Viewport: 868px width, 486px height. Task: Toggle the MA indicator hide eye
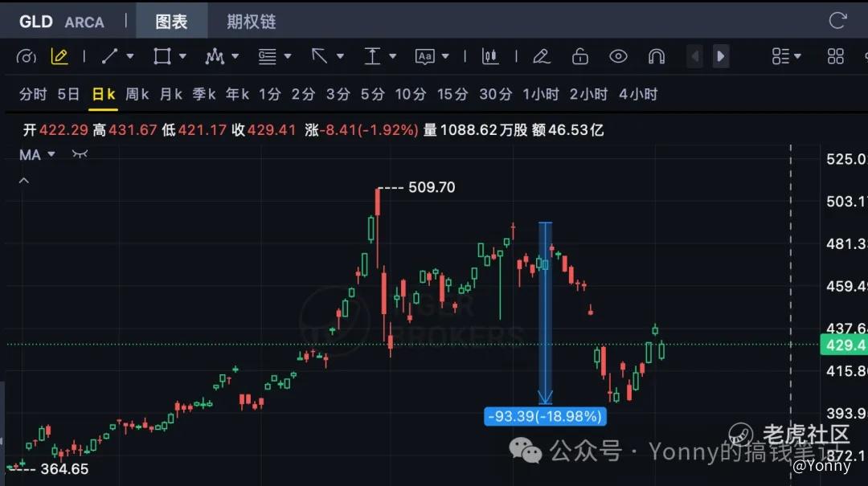click(x=80, y=154)
